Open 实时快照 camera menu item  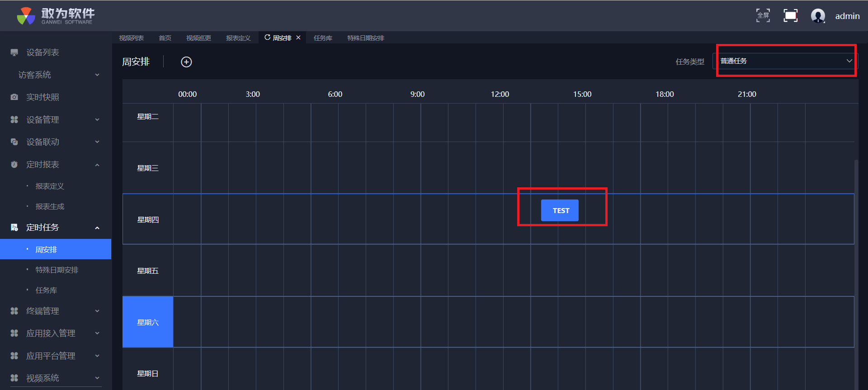[42, 97]
